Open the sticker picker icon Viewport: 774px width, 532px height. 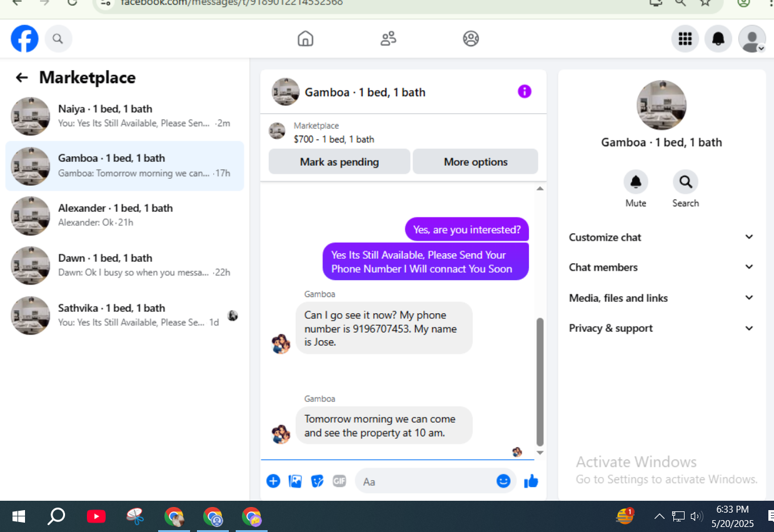pos(317,481)
